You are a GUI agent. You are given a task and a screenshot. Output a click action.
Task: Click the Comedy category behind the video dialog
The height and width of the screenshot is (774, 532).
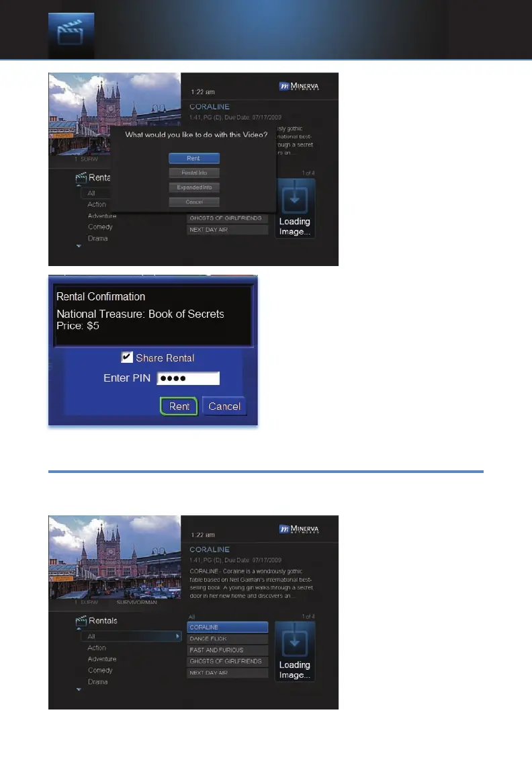click(100, 227)
